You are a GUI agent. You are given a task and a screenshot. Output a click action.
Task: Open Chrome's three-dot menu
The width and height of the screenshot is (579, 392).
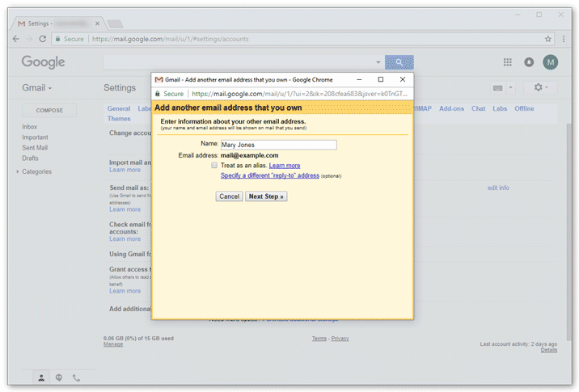(564, 38)
